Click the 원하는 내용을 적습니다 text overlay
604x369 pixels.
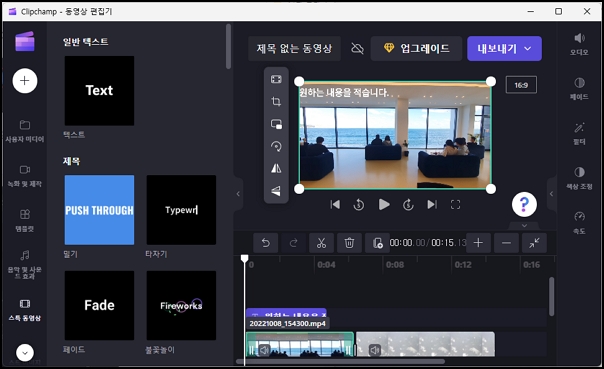(344, 93)
